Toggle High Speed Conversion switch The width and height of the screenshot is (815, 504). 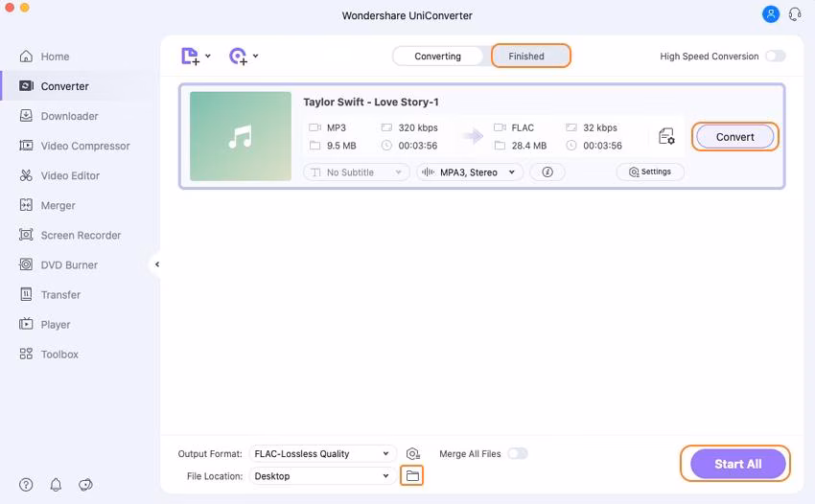coord(775,57)
